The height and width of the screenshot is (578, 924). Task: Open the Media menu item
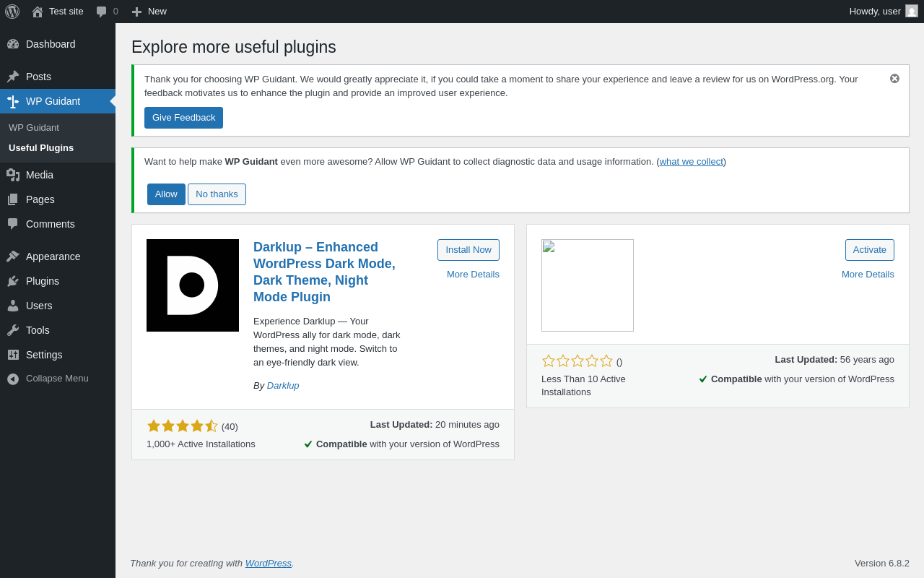click(x=58, y=175)
